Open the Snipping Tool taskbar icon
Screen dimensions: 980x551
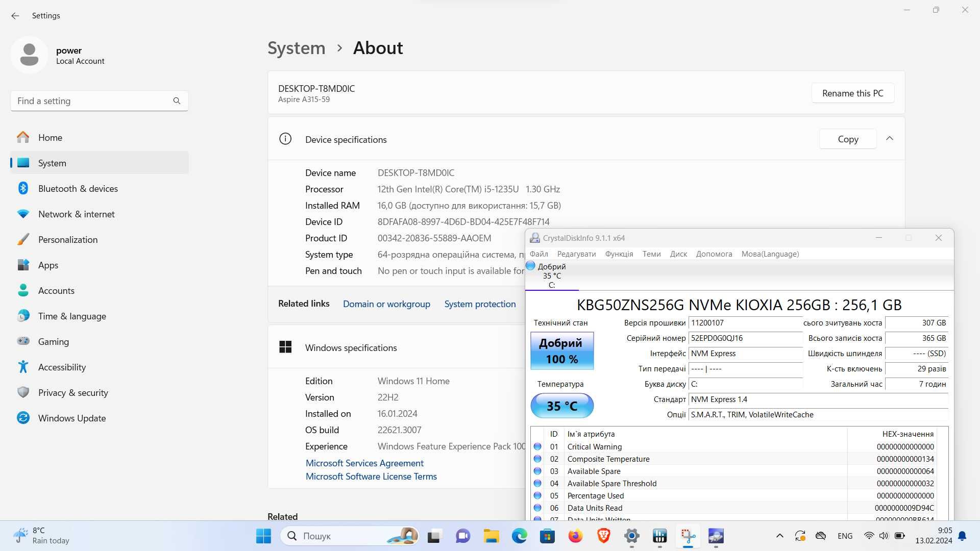point(688,536)
